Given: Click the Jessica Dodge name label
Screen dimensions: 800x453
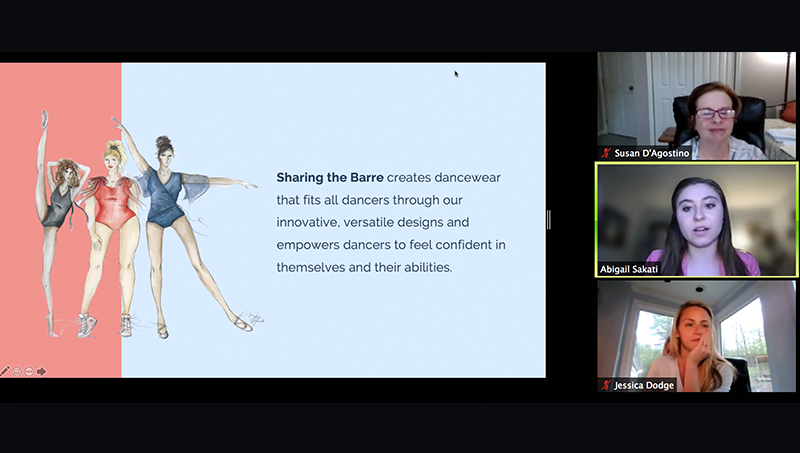Looking at the screenshot, I should click(x=647, y=385).
